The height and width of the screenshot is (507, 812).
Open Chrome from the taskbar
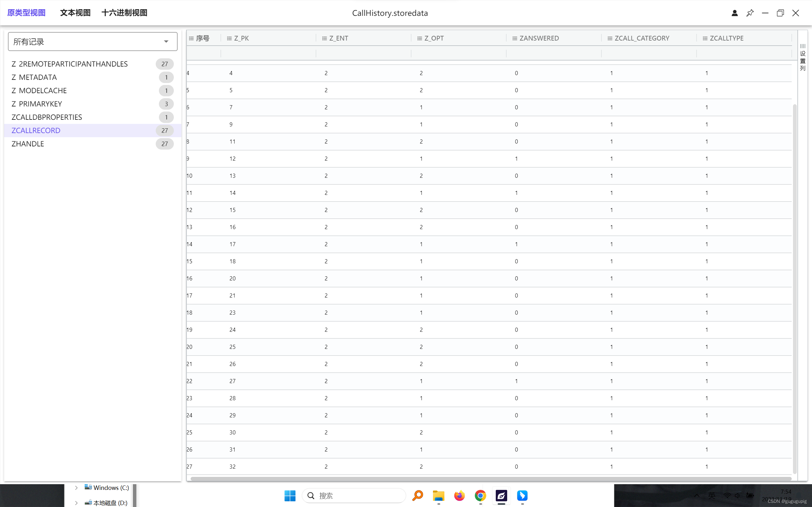point(480,496)
